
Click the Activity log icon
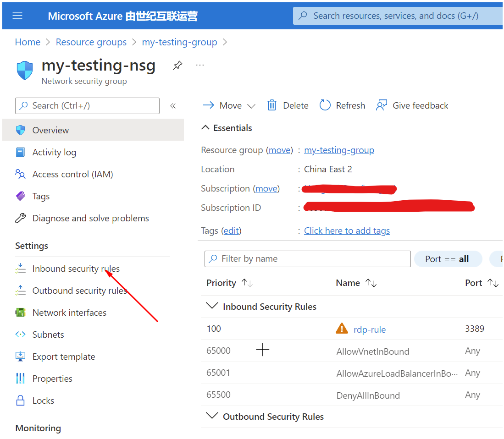click(x=21, y=152)
